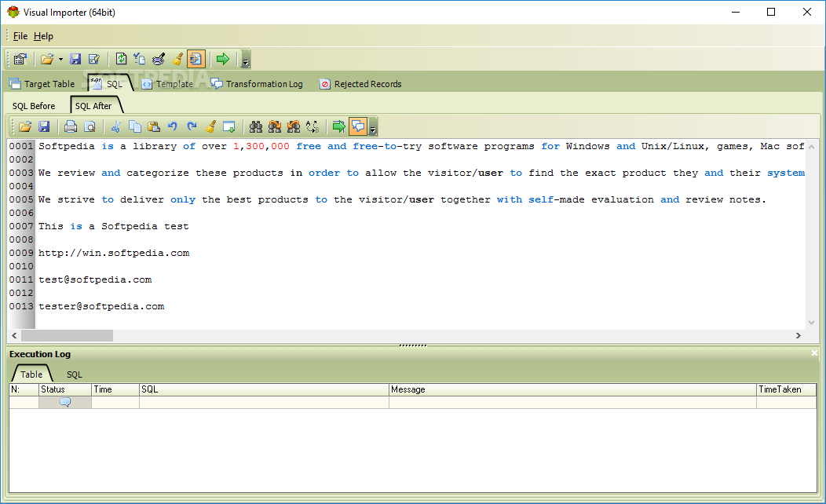Click the editor's vertical scroll down arrow
Screen dimensions: 826x504
click(x=811, y=323)
